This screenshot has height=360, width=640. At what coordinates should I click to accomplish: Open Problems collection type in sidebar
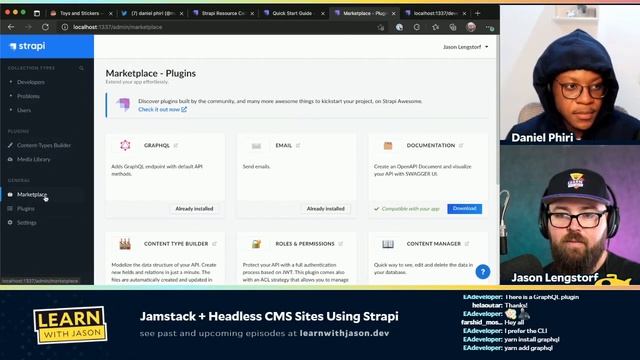[28, 96]
